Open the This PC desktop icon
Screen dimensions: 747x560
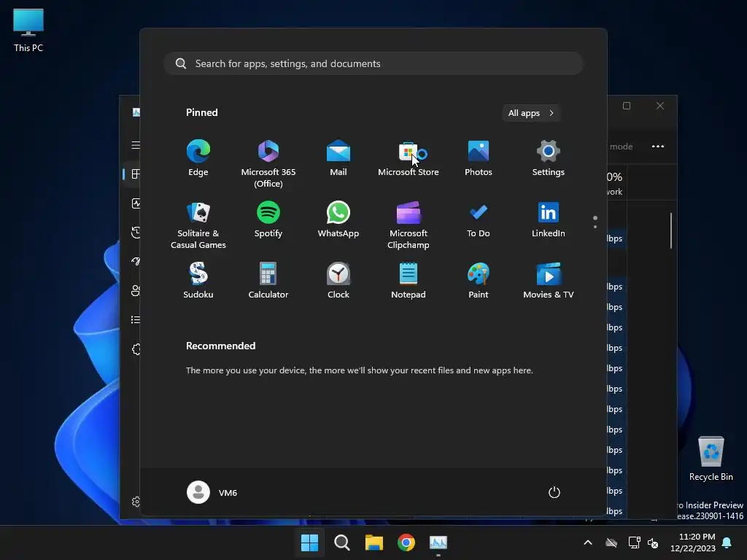click(x=28, y=31)
